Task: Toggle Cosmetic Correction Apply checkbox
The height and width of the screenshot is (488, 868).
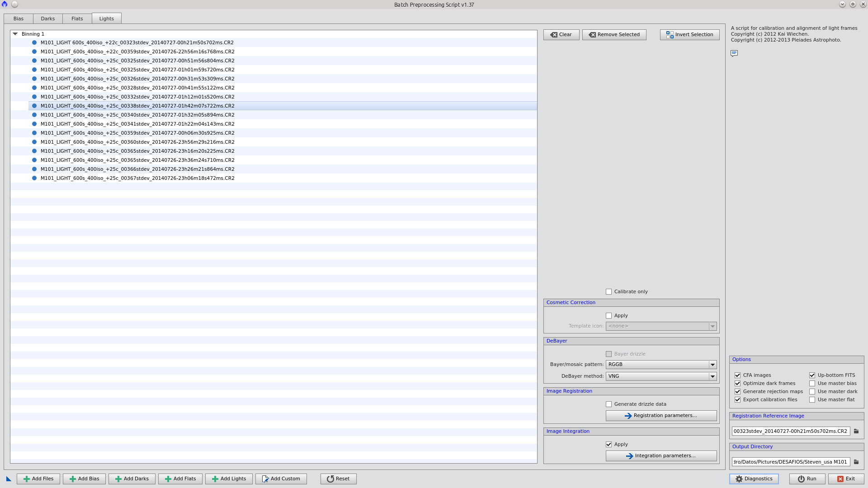Action: coord(609,316)
